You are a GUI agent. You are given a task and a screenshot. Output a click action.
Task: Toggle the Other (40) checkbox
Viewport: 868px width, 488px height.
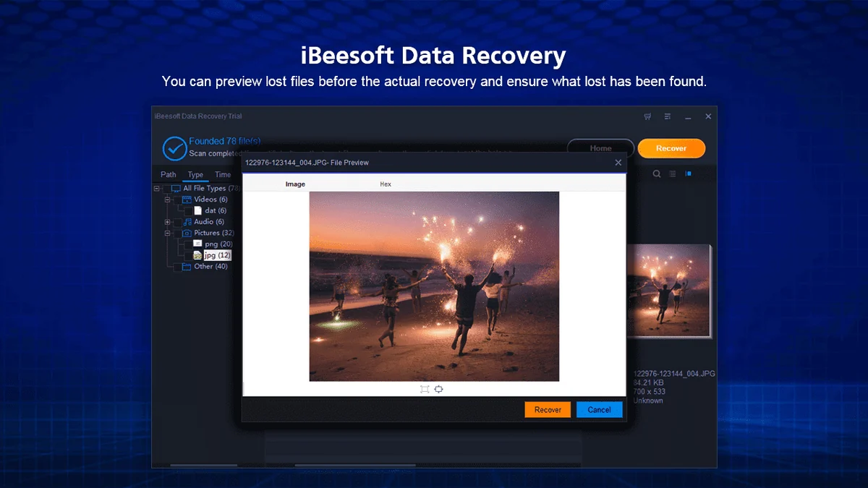tap(176, 267)
